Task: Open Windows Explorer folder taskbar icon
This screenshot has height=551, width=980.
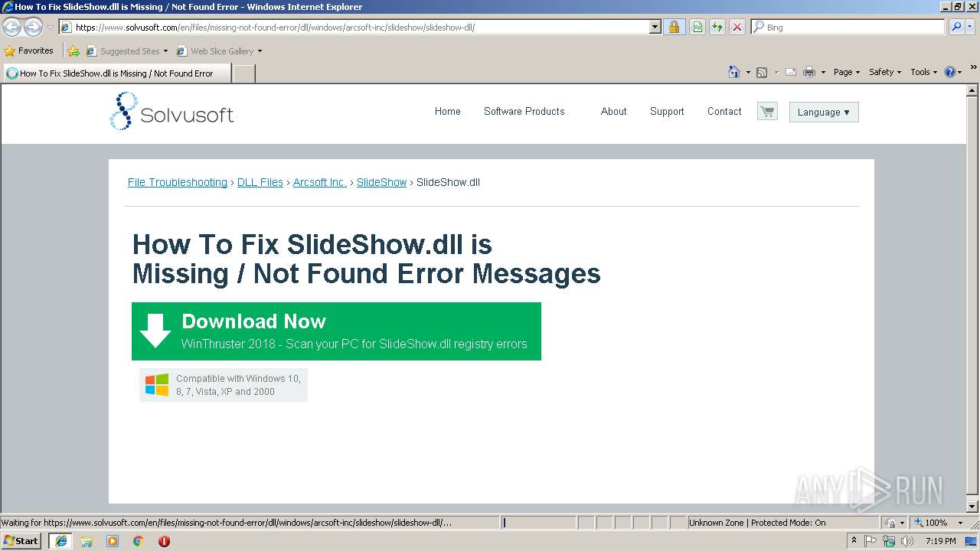Action: [87, 541]
